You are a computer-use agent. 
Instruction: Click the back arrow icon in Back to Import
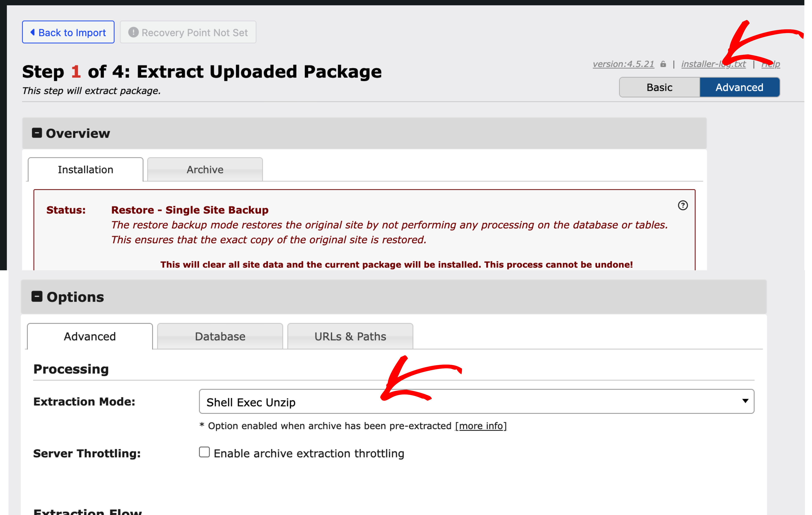pyautogui.click(x=32, y=32)
